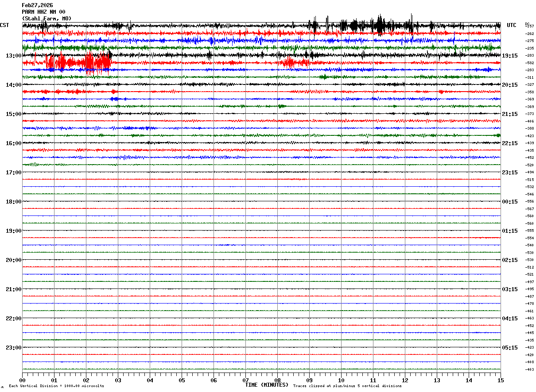Click the DC offset value -373
Image resolution: width=536 pixels, height=392 pixels.
529,114
